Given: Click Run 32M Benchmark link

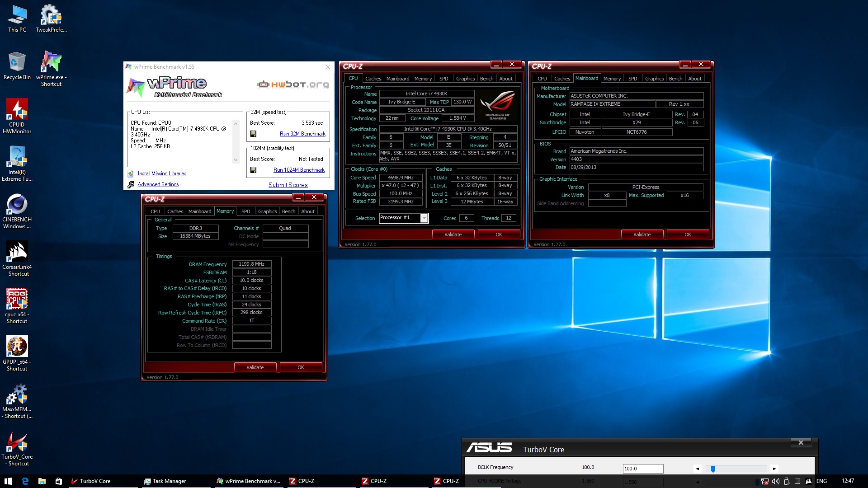Looking at the screenshot, I should (x=302, y=134).
